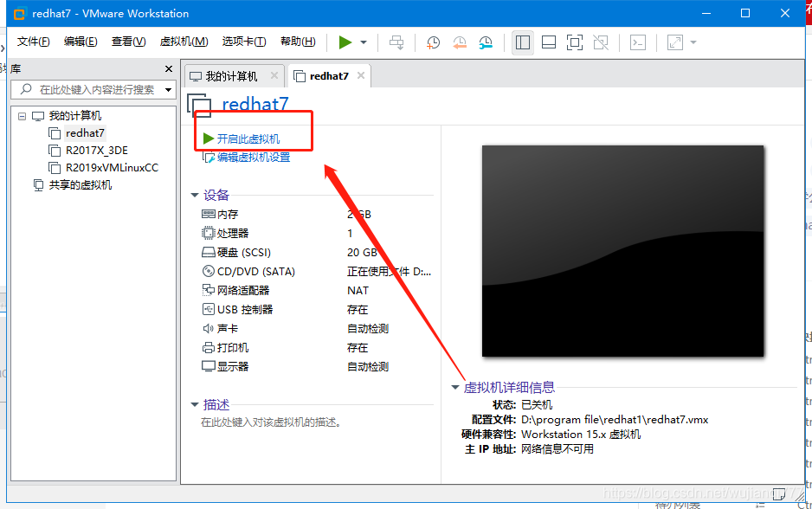This screenshot has width=812, height=509.
Task: Click the 网络适配器 device row
Action: [x=316, y=291]
